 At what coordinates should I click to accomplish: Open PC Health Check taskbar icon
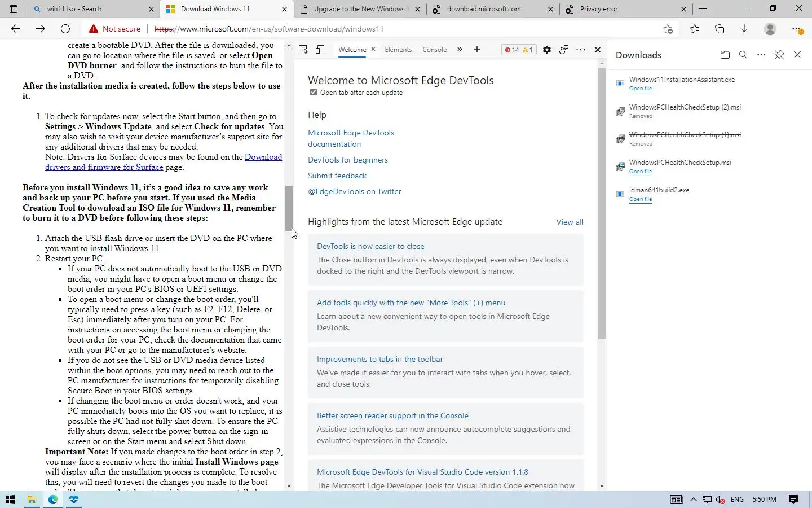point(74,500)
